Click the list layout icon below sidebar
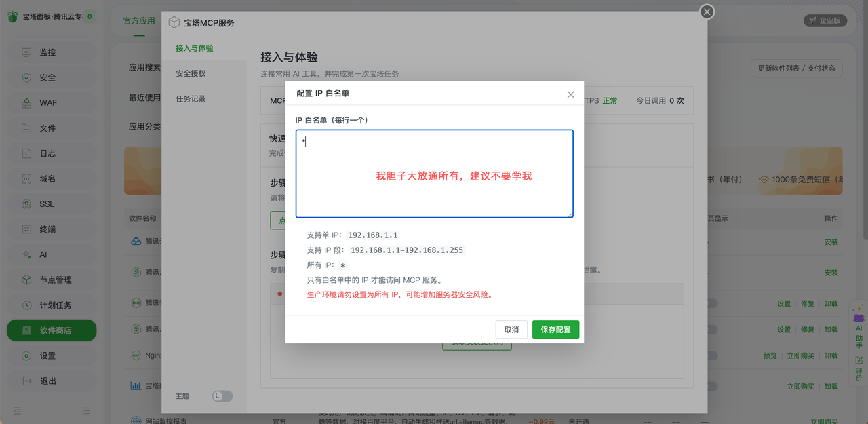Screen dimensions: 868x424 pos(86,410)
